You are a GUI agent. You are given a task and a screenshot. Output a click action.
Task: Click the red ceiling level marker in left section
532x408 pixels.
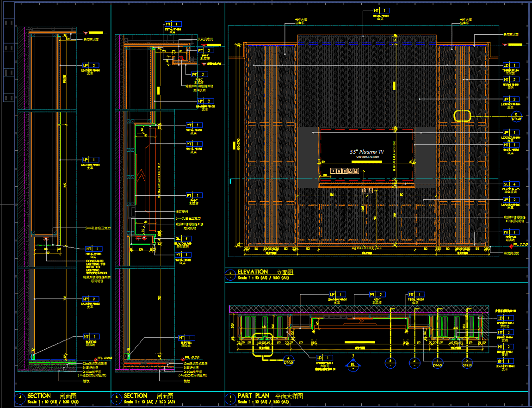[x=86, y=33]
